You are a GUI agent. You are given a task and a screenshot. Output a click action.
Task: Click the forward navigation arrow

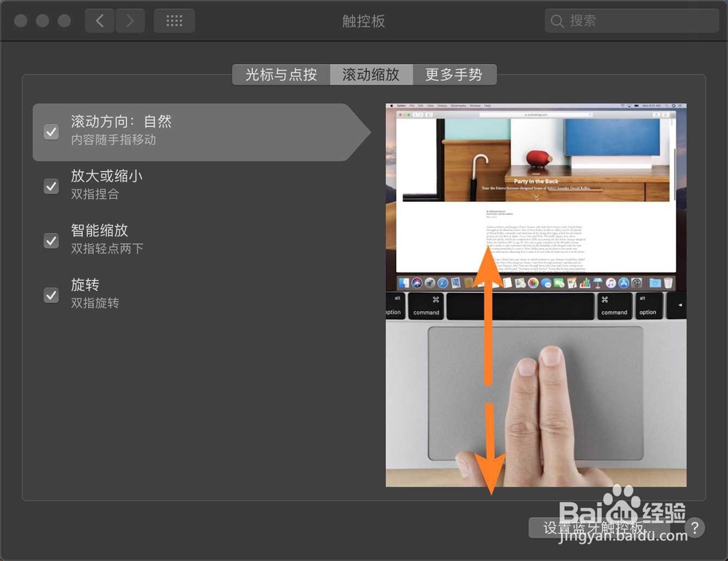tap(130, 20)
